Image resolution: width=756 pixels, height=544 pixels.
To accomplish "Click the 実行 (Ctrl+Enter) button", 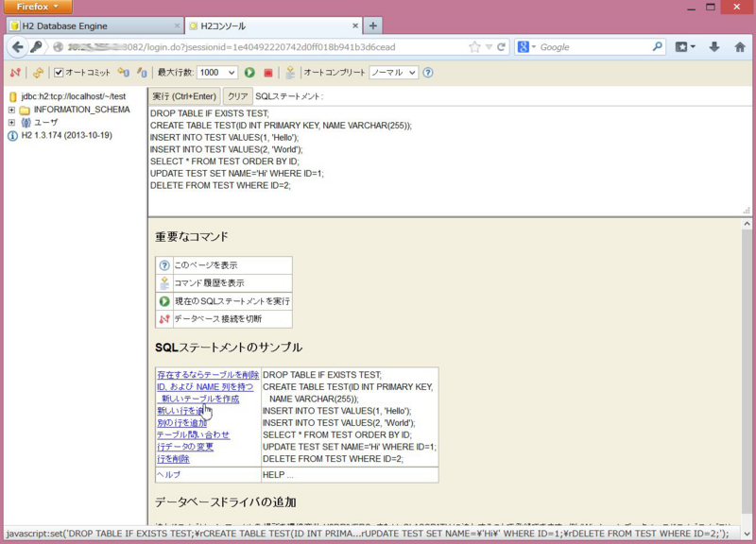I will (184, 96).
